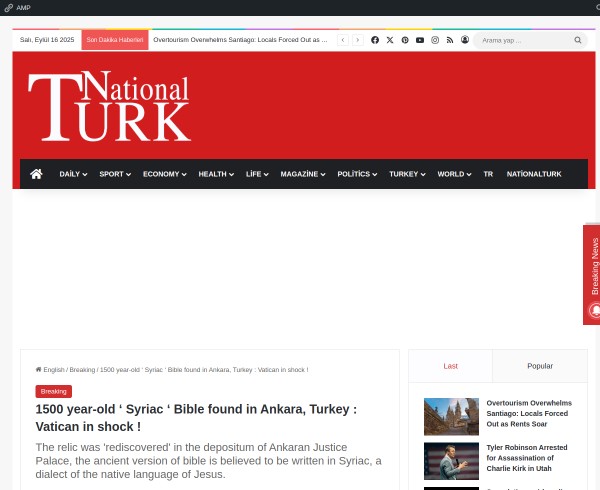
Task: Follow the 'Breaking' breadcrumb link
Action: pyautogui.click(x=82, y=370)
